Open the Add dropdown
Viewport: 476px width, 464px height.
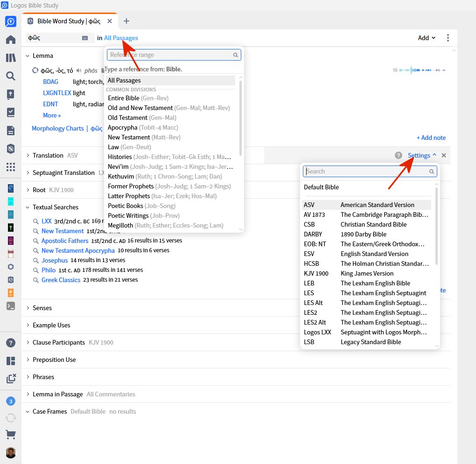click(427, 38)
